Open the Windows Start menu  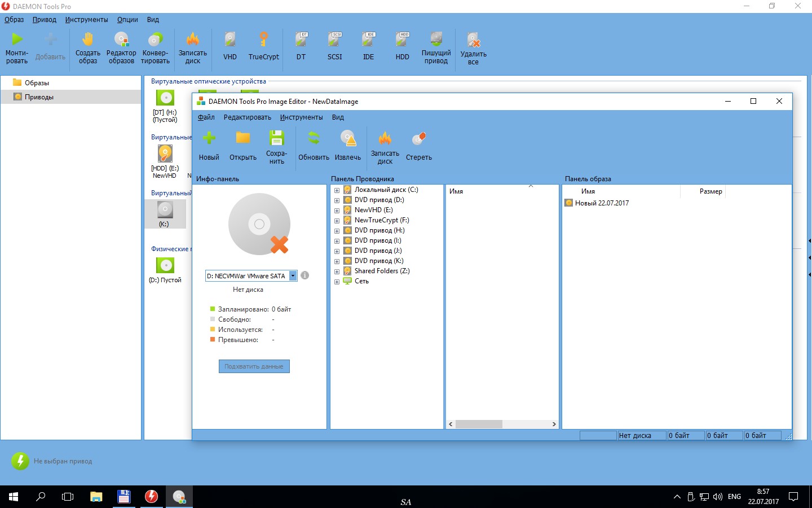click(x=14, y=497)
